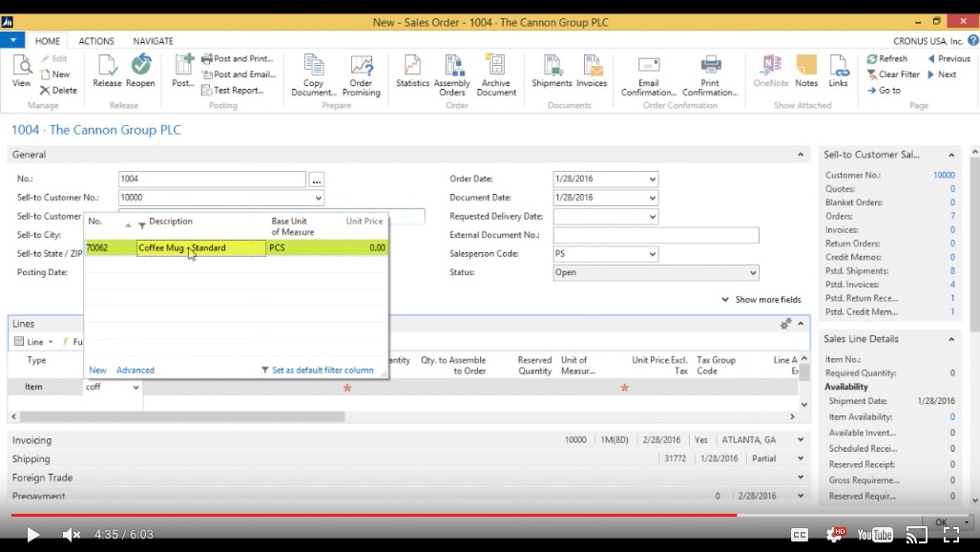This screenshot has height=552, width=980.
Task: Open Notes for this order
Action: pos(806,71)
